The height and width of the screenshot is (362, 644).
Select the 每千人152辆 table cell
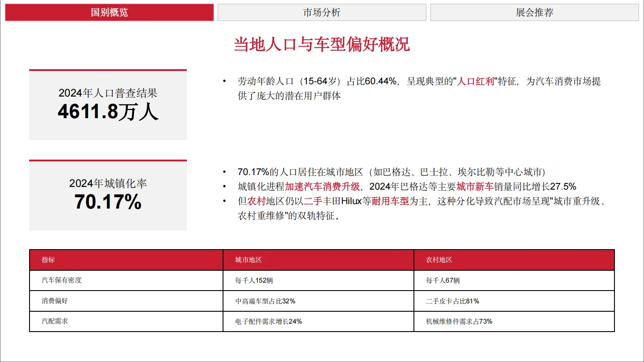(252, 280)
